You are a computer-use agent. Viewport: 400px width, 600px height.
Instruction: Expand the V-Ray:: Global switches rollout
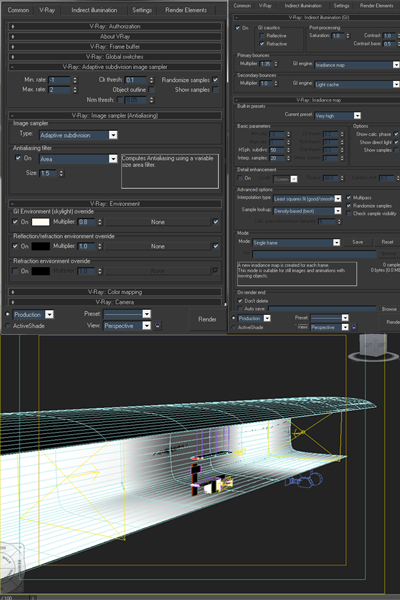pos(115,57)
